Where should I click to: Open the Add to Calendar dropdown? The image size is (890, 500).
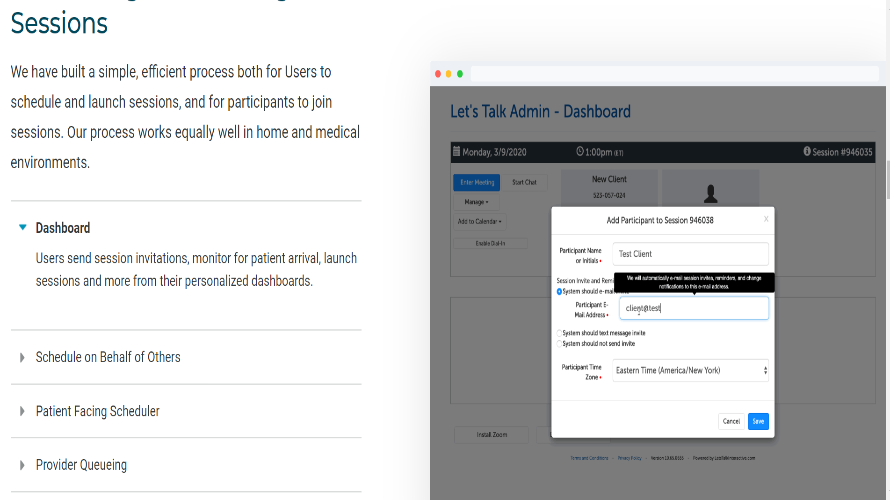click(480, 221)
